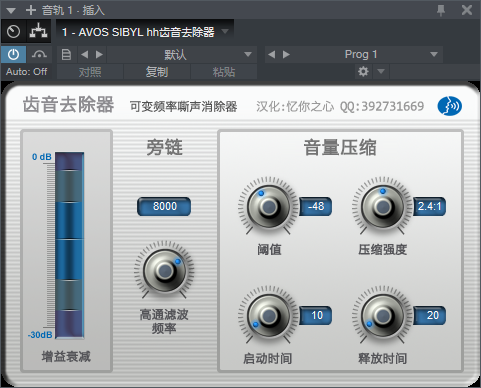The height and width of the screenshot is (388, 481).
Task: Close the plugin window with the X
Action: [x=467, y=10]
